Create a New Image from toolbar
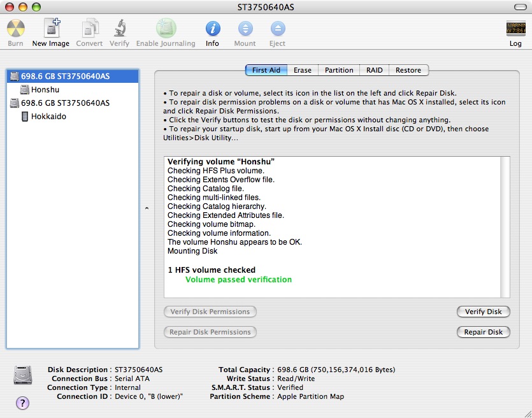Image resolution: width=532 pixels, height=418 pixels. click(51, 29)
